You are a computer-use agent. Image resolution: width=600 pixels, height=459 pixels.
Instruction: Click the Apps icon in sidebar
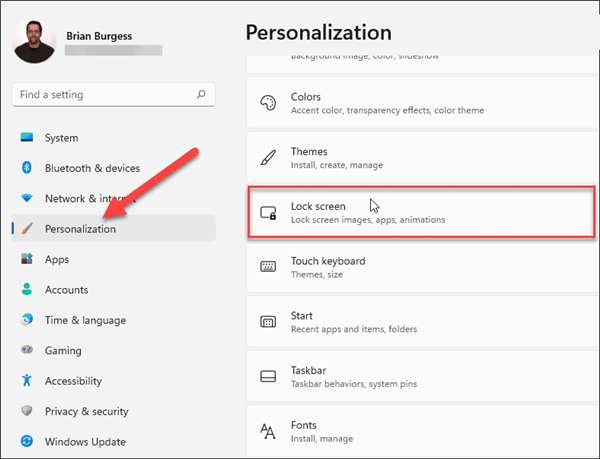click(27, 259)
